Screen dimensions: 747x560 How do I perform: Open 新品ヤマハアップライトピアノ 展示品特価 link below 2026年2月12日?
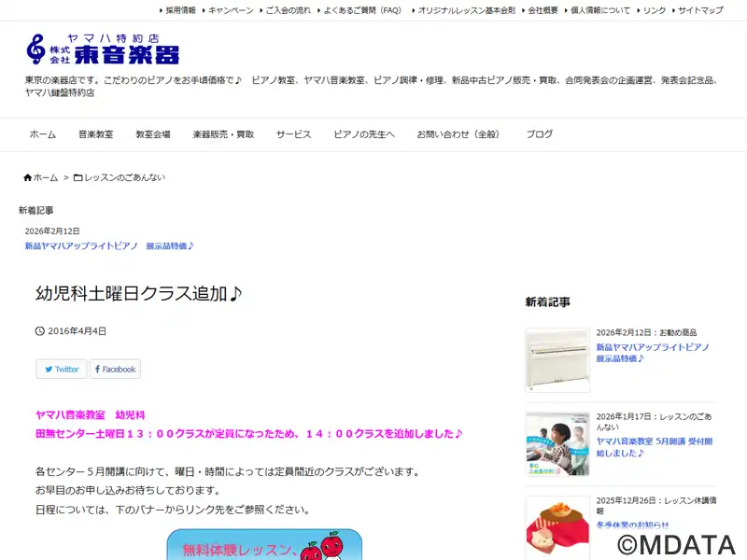pyautogui.click(x=109, y=246)
